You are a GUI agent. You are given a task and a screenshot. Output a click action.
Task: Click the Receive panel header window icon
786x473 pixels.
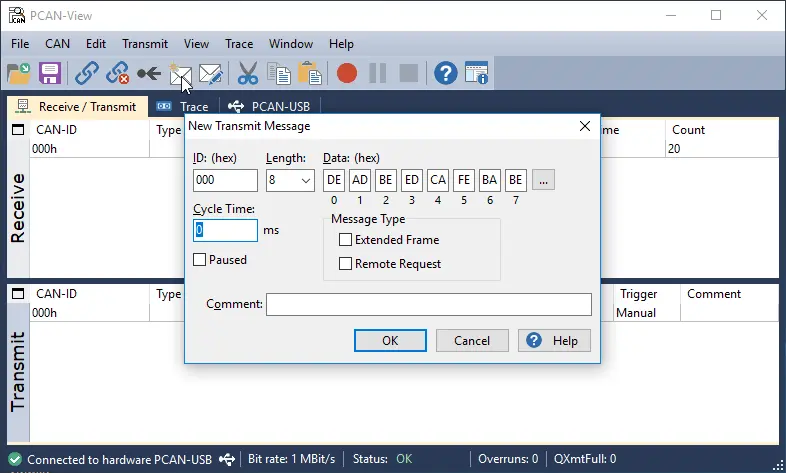pyautogui.click(x=18, y=130)
